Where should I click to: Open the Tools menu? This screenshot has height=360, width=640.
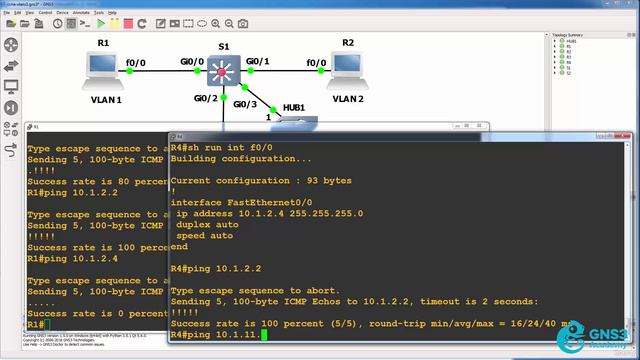tap(99, 13)
